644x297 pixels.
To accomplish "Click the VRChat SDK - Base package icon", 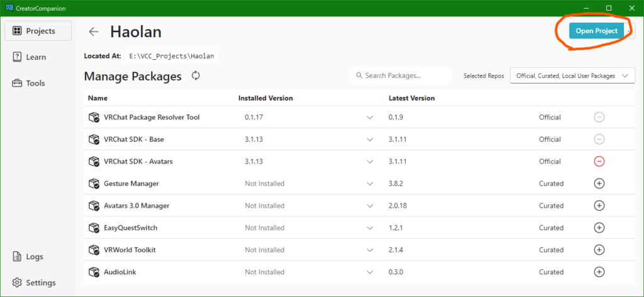I will pos(94,140).
